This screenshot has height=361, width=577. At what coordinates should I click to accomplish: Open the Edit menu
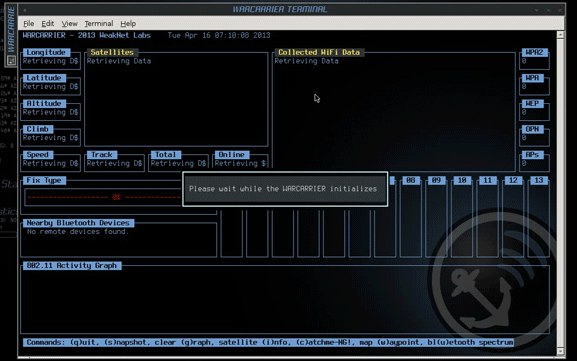(x=47, y=24)
